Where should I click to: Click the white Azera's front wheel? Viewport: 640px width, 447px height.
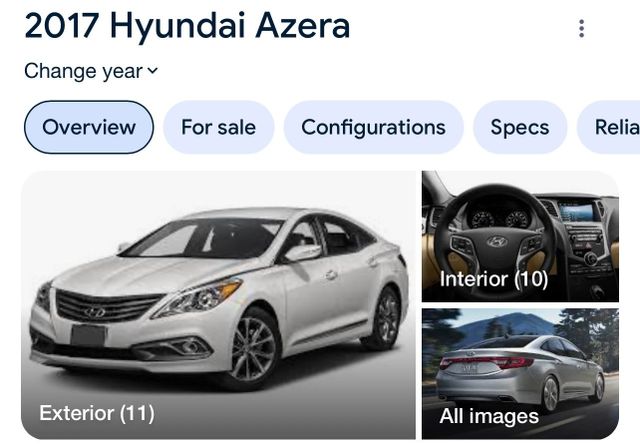click(253, 348)
